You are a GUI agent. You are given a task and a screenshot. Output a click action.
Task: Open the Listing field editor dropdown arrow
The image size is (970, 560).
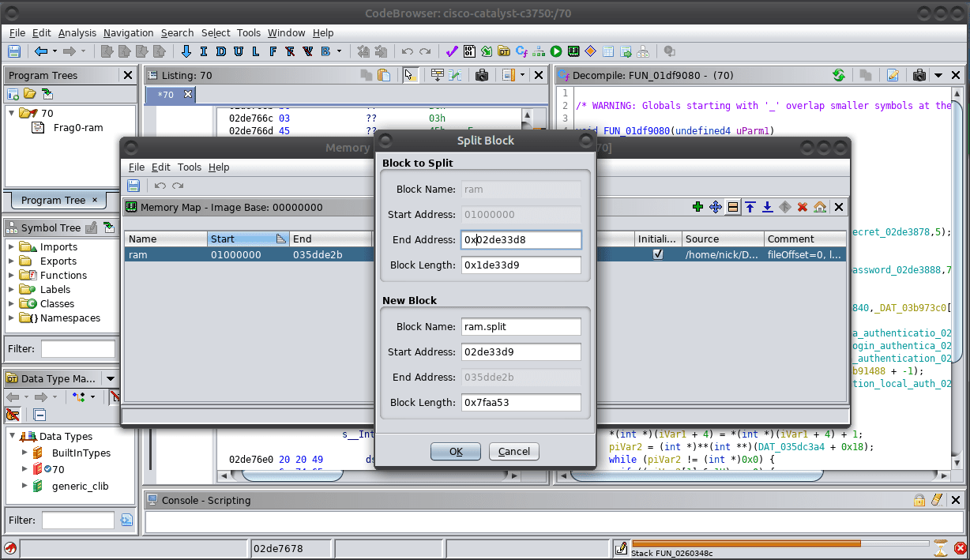tap(521, 75)
